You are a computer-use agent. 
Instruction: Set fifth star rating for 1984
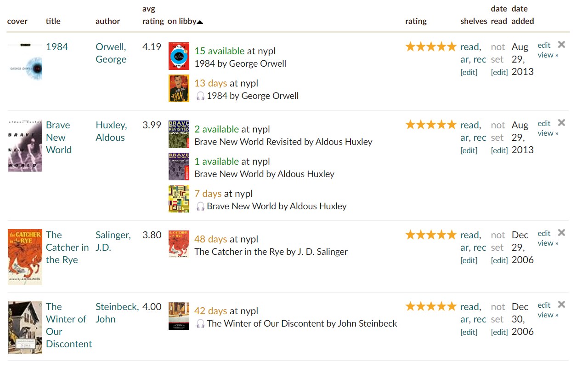452,46
